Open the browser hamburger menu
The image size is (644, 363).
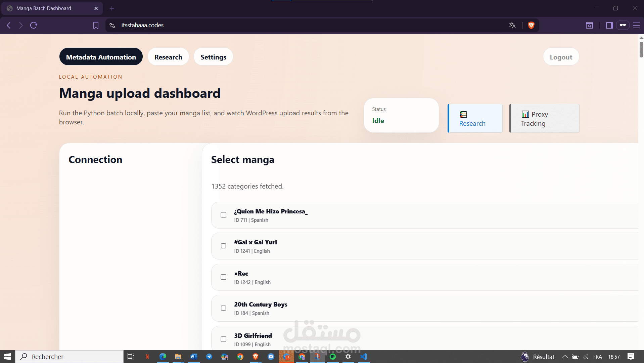pos(636,25)
